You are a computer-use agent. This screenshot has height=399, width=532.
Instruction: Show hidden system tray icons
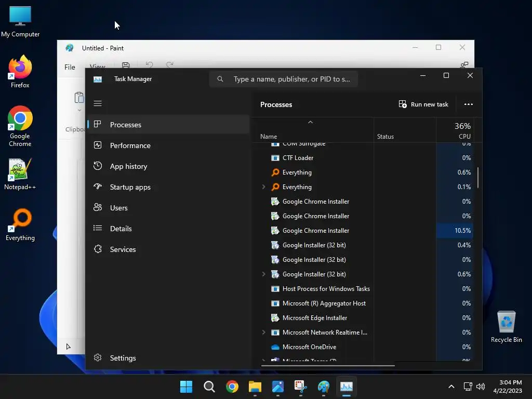451,387
